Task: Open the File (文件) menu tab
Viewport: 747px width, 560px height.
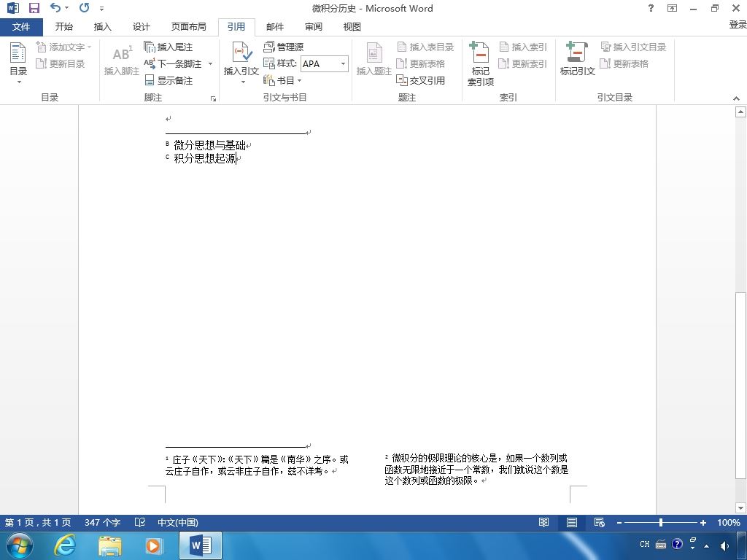Action: [x=21, y=27]
